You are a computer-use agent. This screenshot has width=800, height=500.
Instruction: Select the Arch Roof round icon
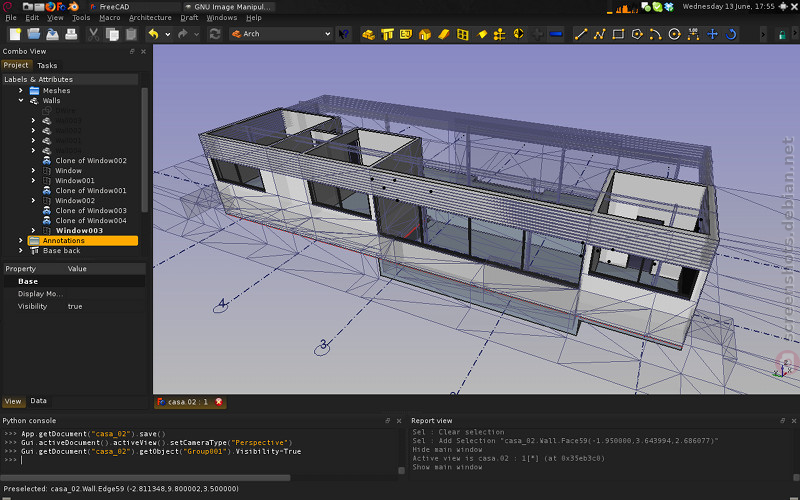pyautogui.click(x=518, y=34)
